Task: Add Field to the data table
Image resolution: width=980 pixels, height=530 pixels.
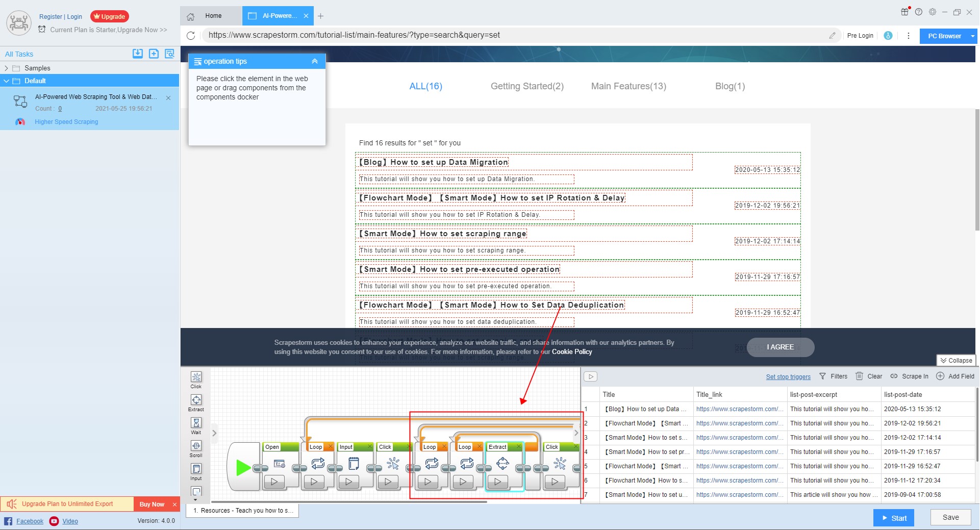Action: (x=956, y=376)
